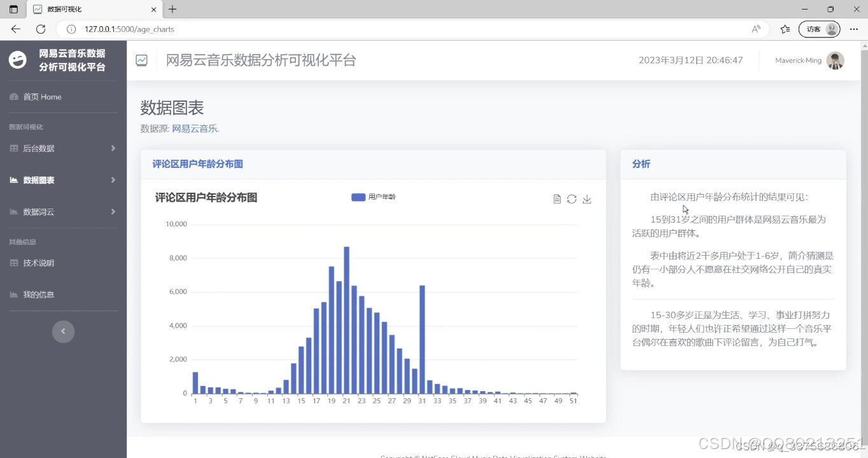Click the chart icon beside the platform title
Screen dimensions: 868x458
[x=141, y=60]
